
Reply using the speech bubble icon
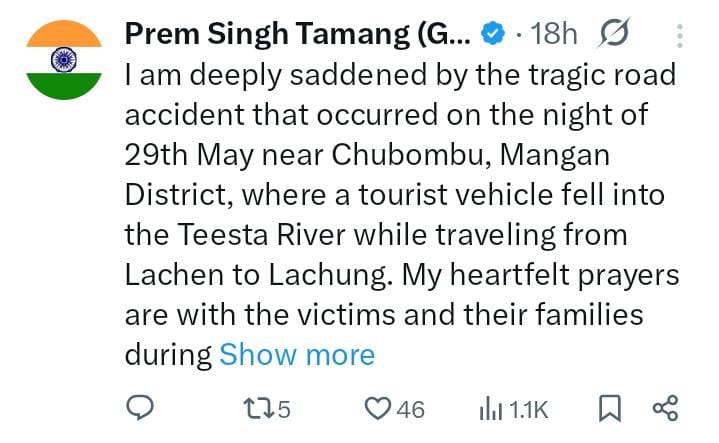[140, 408]
